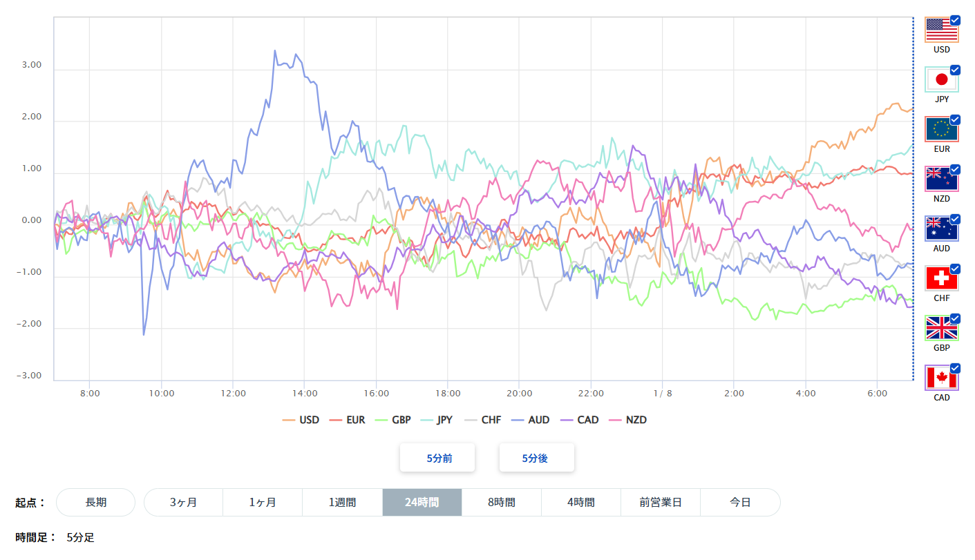Click the CAD Canada flag icon

[941, 378]
